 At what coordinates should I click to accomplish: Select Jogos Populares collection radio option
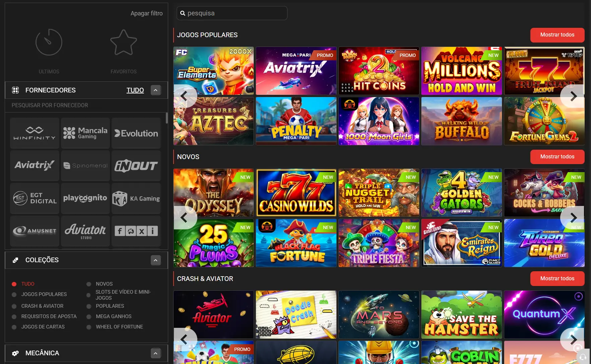pos(14,295)
